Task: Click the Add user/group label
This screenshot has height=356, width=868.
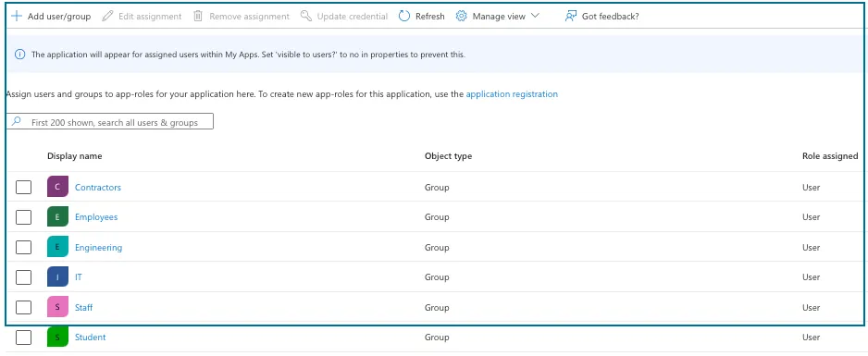Action: [x=59, y=17]
